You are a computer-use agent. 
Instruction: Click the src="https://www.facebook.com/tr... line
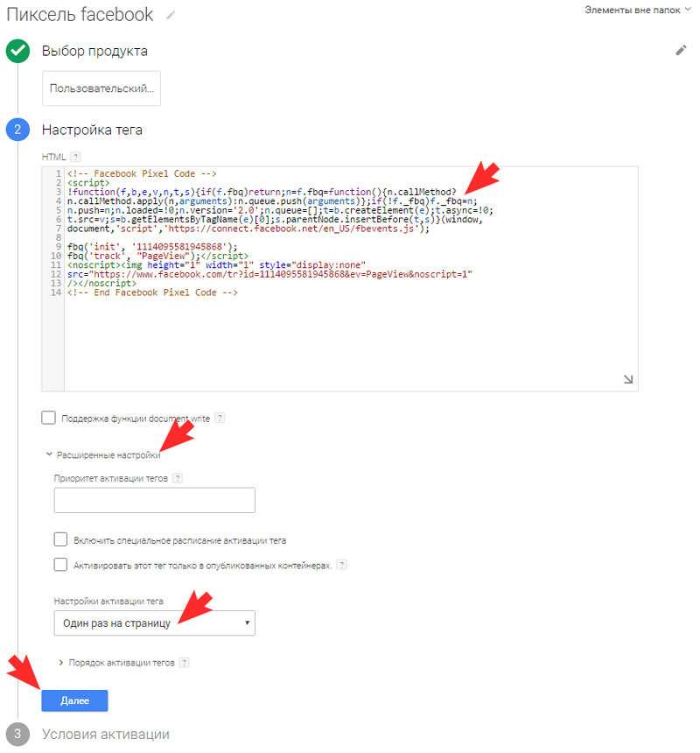pyautogui.click(x=269, y=274)
